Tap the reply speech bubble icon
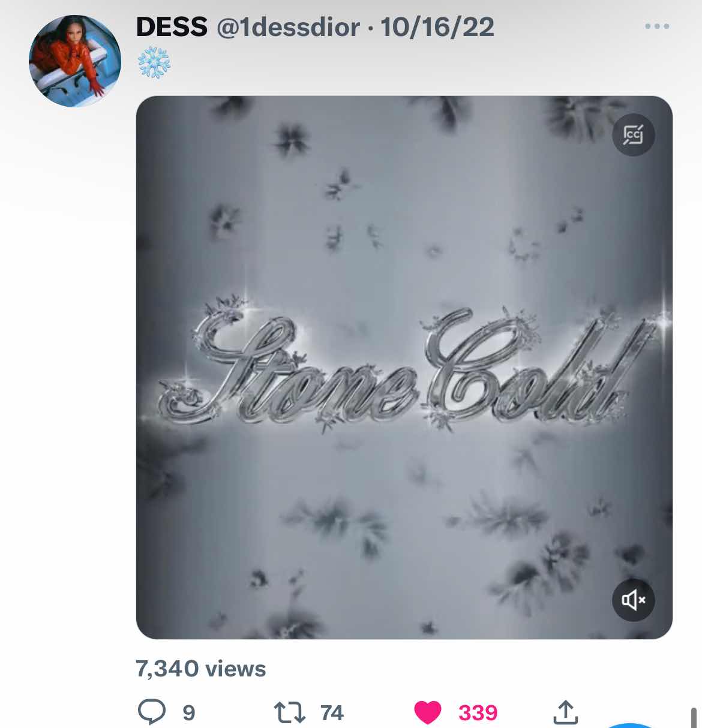The image size is (702, 728). point(151,712)
